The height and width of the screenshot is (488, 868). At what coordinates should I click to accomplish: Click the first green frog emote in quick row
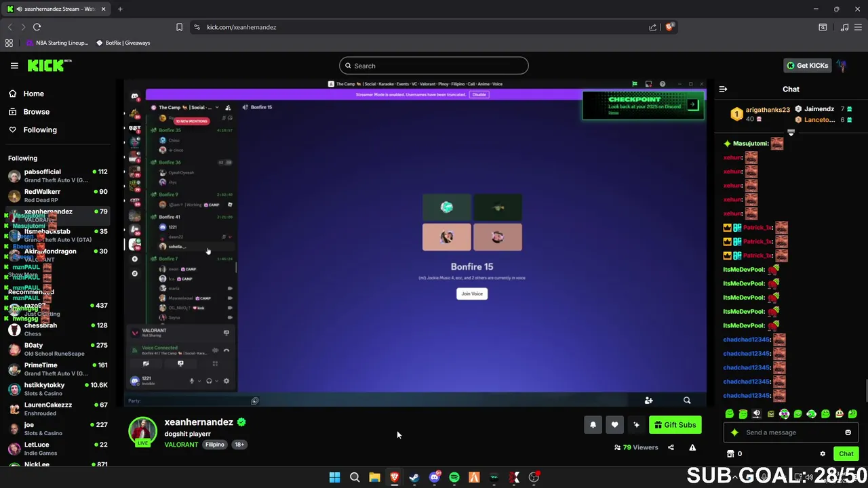pos(730,414)
